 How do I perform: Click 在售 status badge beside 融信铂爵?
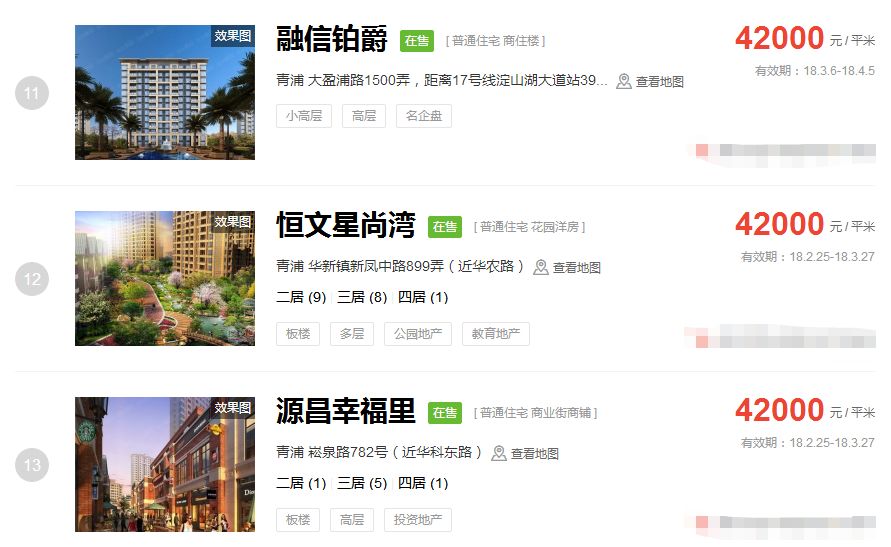pyautogui.click(x=417, y=41)
